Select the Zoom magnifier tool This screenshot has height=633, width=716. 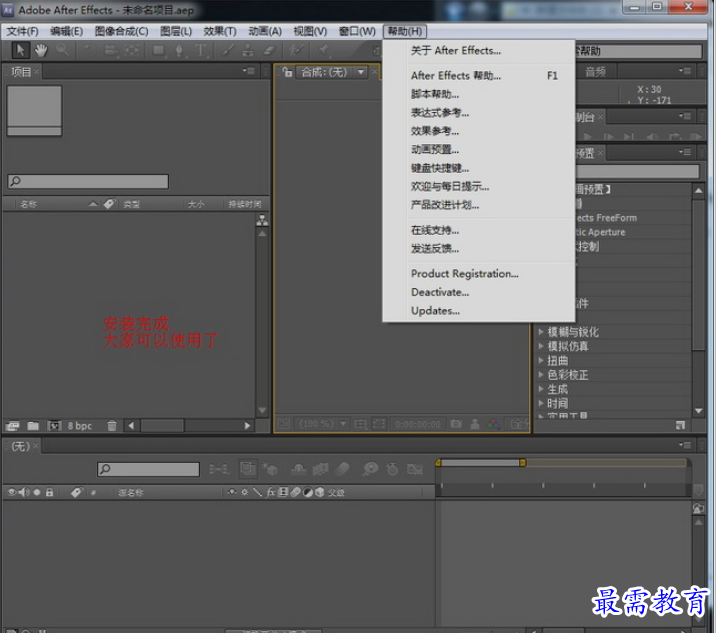[62, 50]
